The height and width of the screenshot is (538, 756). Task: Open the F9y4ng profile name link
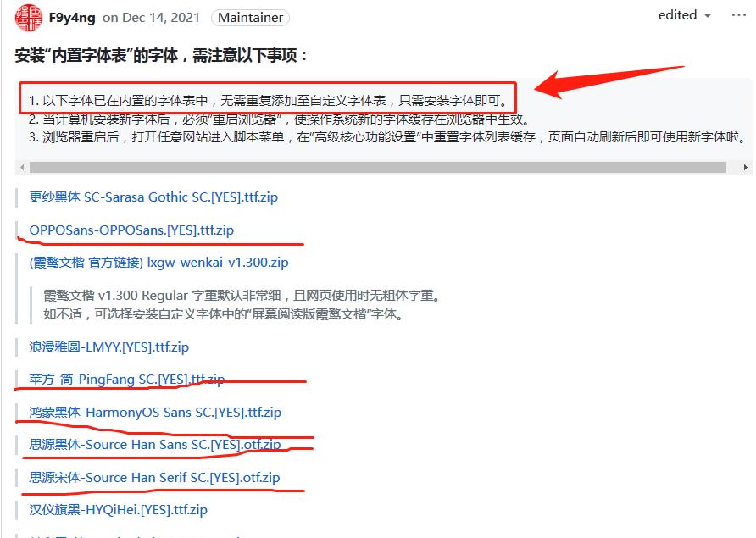pos(72,18)
